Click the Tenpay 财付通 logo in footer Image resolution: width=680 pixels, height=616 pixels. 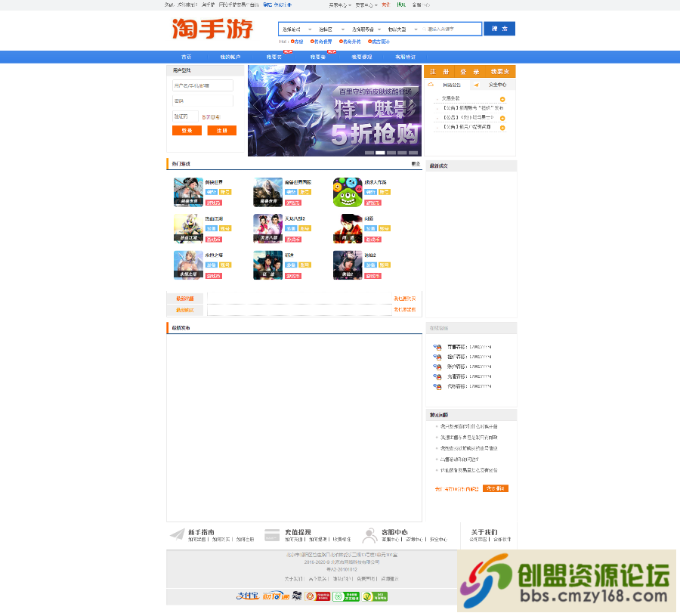click(x=275, y=596)
